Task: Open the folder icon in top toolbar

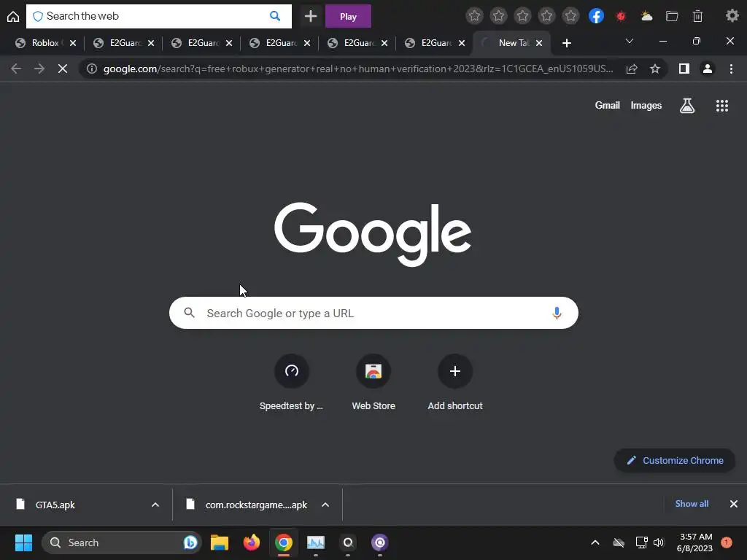Action: coord(672,16)
